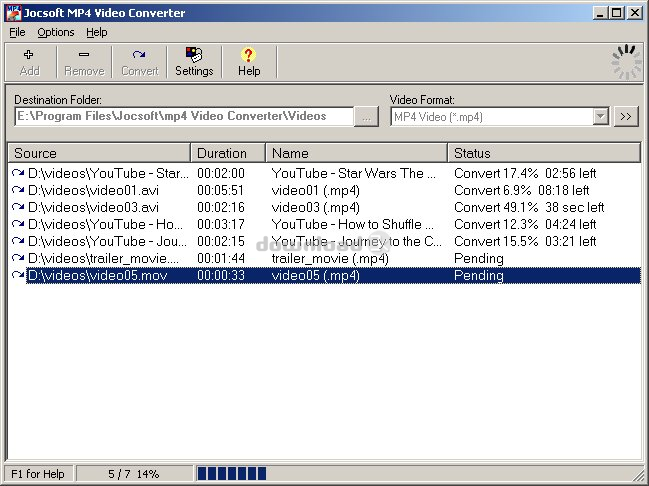Click the Add toolbar button

29,62
